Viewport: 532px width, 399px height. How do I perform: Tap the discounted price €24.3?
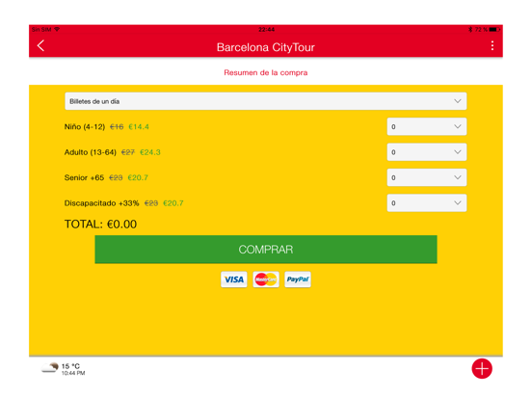click(x=150, y=152)
